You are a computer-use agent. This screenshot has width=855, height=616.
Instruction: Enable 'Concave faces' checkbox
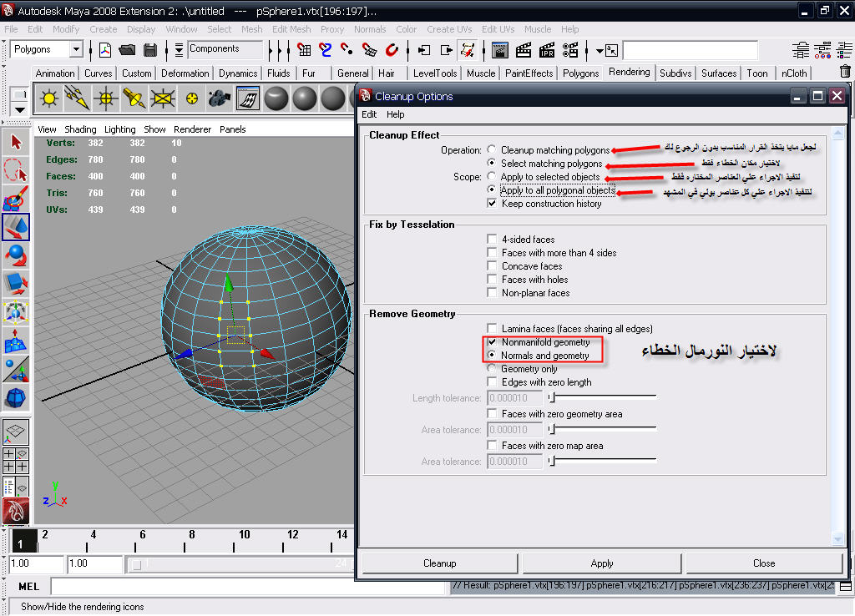pos(492,266)
